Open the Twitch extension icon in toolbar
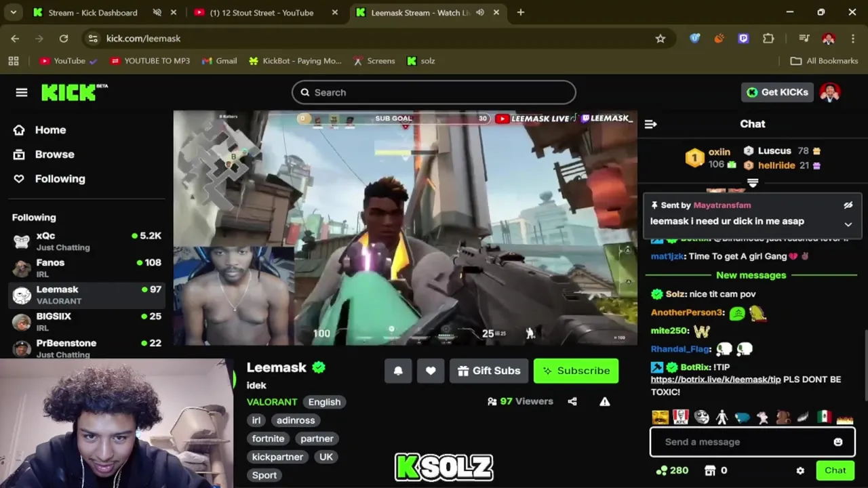868x488 pixels. (743, 39)
